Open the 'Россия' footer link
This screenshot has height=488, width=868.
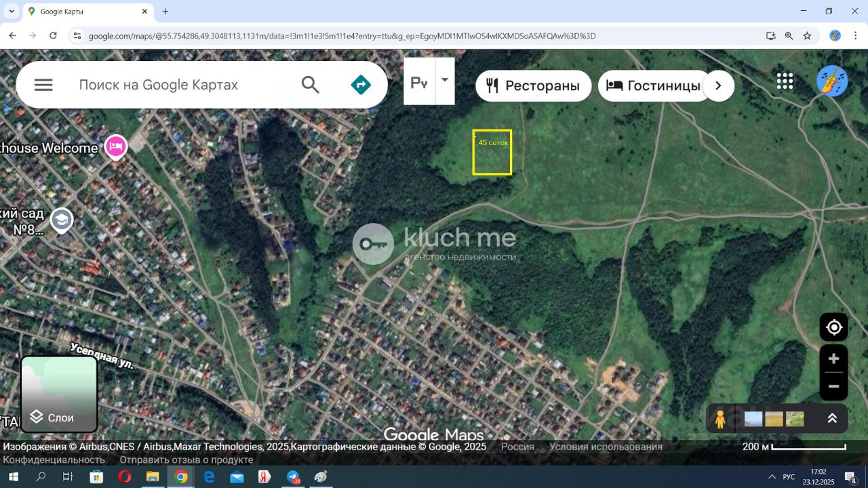517,447
